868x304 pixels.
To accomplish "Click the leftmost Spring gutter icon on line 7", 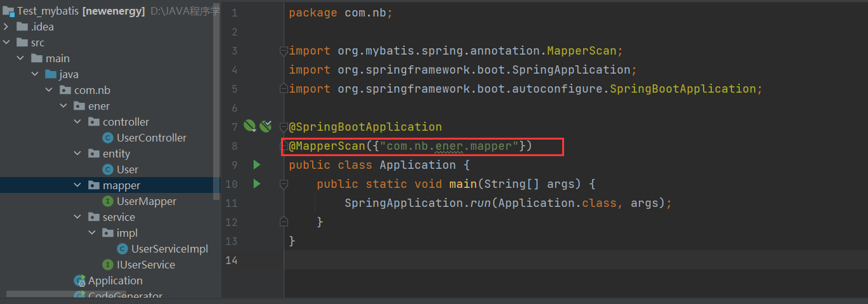I will pos(249,126).
